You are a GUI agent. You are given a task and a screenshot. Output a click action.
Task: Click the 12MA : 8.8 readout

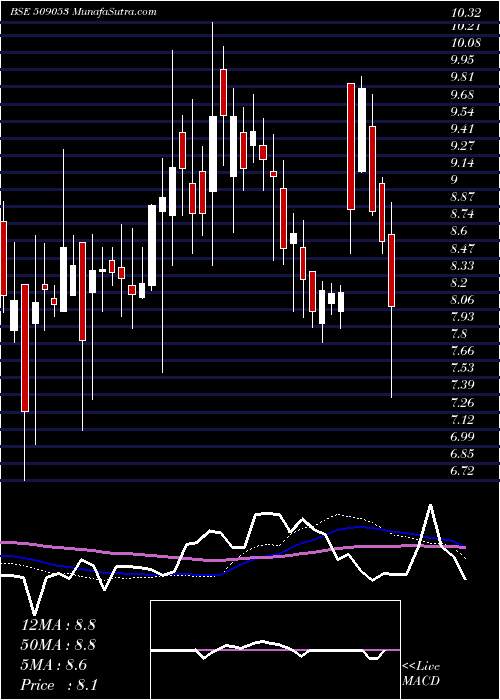(x=58, y=624)
